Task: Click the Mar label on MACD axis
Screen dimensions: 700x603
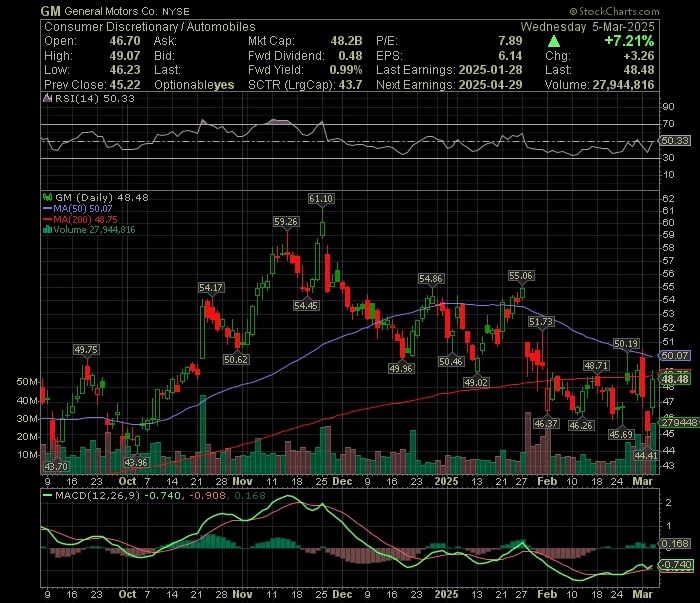Action: coord(642,595)
